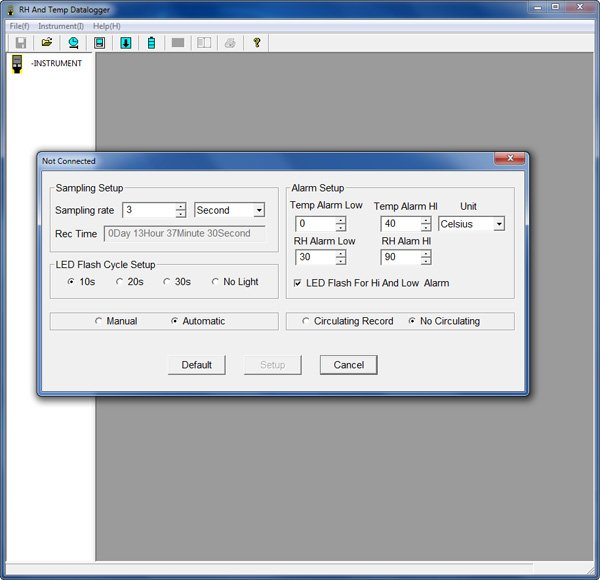Image resolution: width=600 pixels, height=580 pixels.
Task: Maximize the RH And Temp Datalogger window
Action: click(556, 7)
